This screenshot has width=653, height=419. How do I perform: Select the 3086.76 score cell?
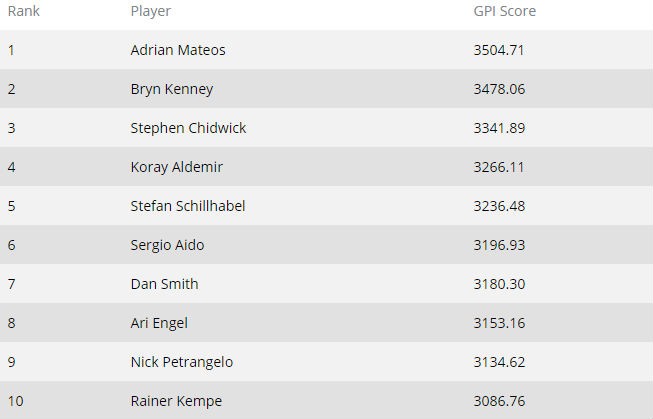pyautogui.click(x=499, y=401)
